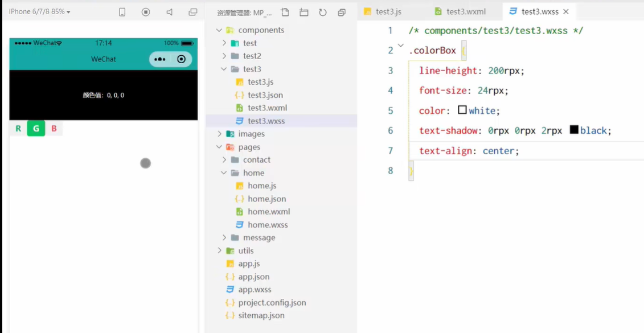Open app.js in the file tree
Viewport: 644px width, 333px height.
[x=249, y=264]
